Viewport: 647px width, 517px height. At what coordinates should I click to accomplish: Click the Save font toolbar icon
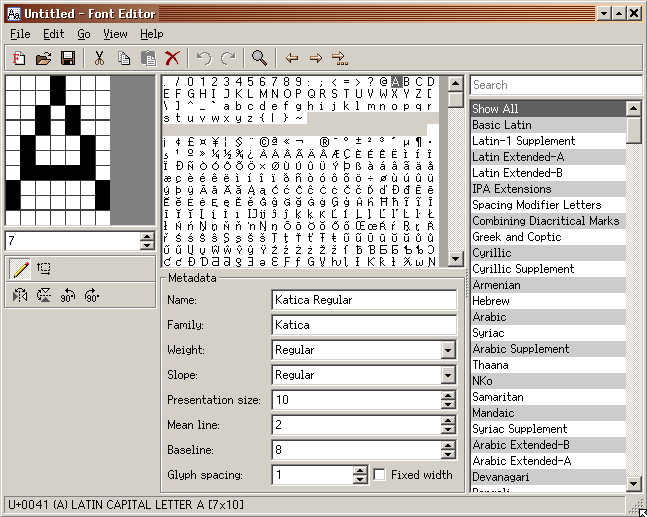tap(68, 59)
